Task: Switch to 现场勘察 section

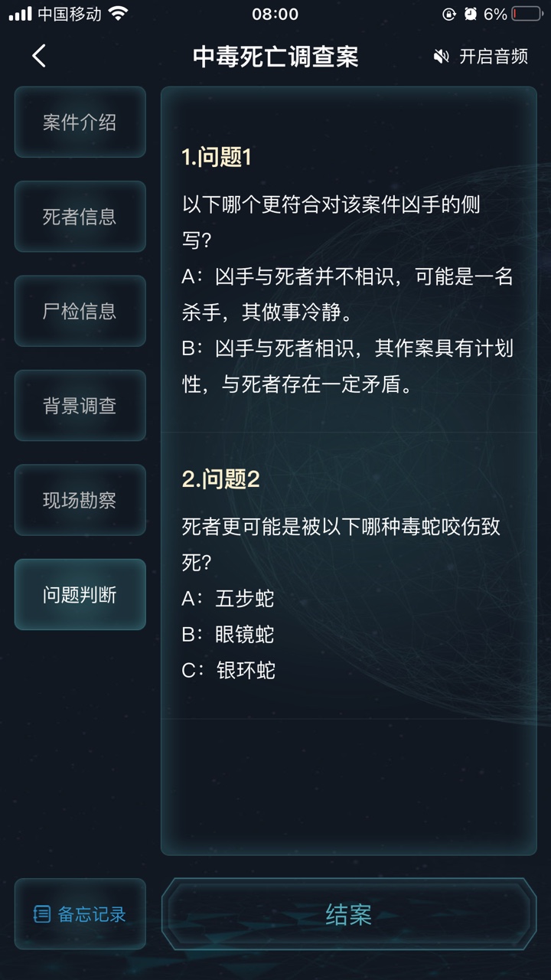Action: 80,500
